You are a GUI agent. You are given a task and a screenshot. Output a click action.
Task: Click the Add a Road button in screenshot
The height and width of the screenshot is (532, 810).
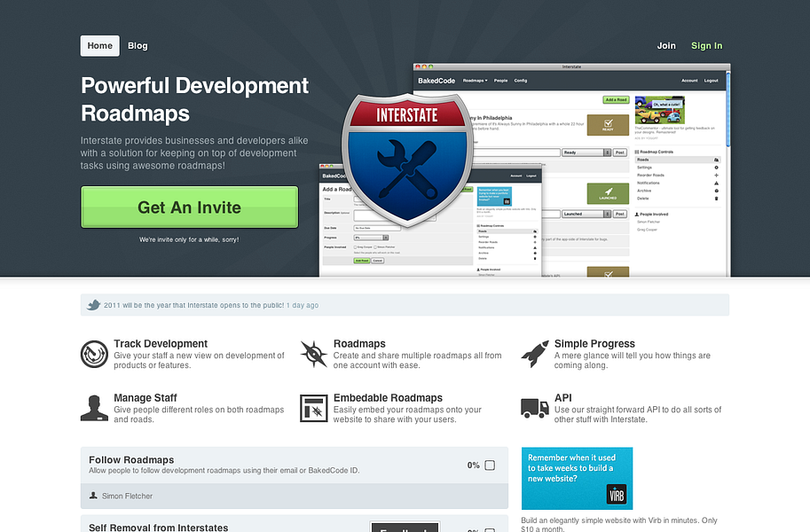pyautogui.click(x=616, y=99)
